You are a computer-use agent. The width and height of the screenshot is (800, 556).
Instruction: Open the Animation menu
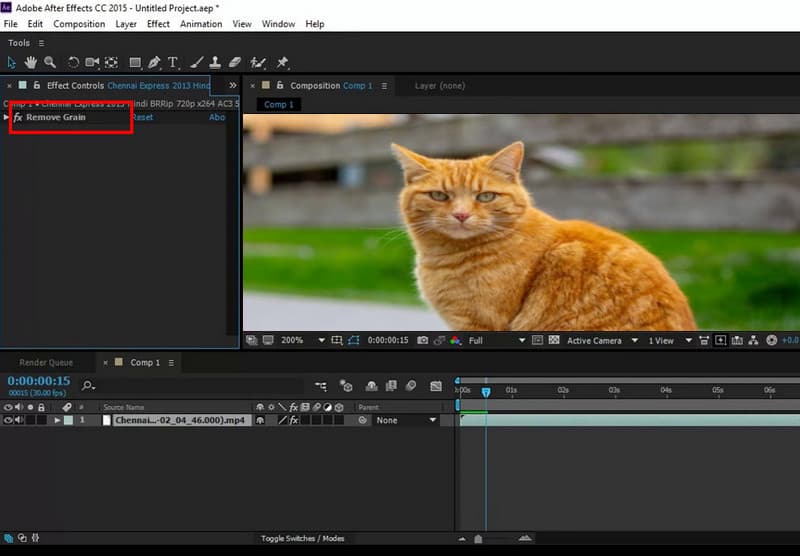[x=201, y=24]
